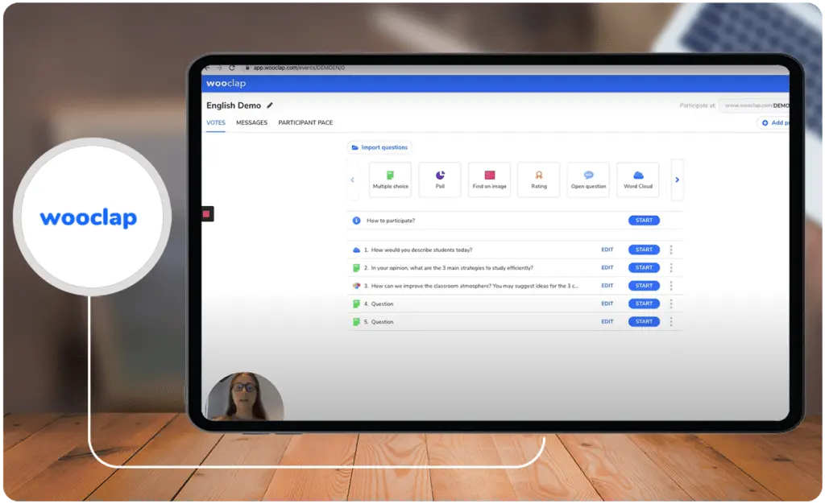Click the wooclap logo in the blue header

[x=226, y=84]
